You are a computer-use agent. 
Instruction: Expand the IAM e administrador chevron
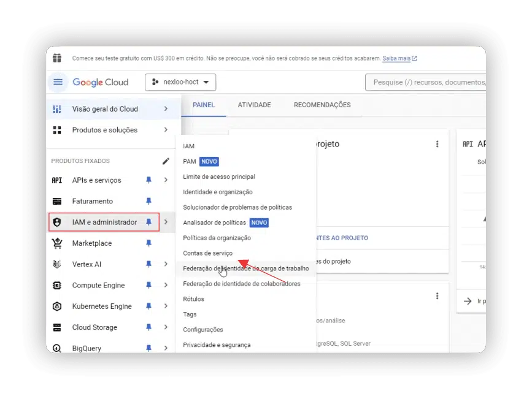[x=166, y=222]
